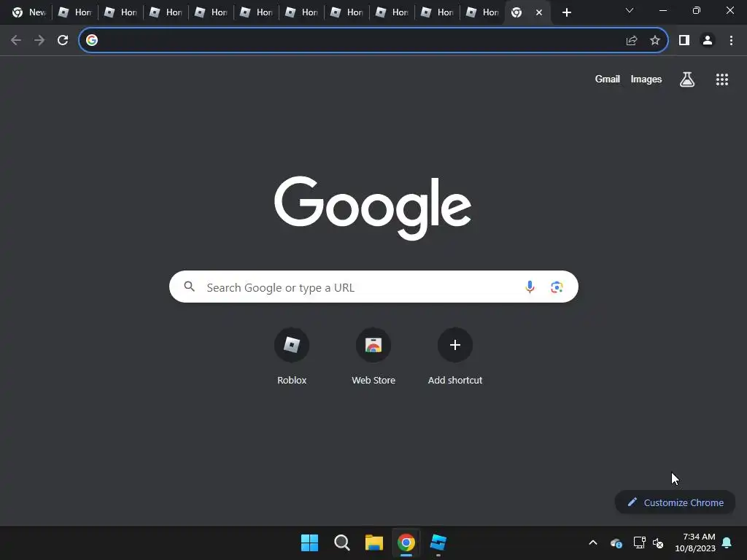747x560 pixels.
Task: Open the Chrome three-dot menu
Action: [x=731, y=41]
